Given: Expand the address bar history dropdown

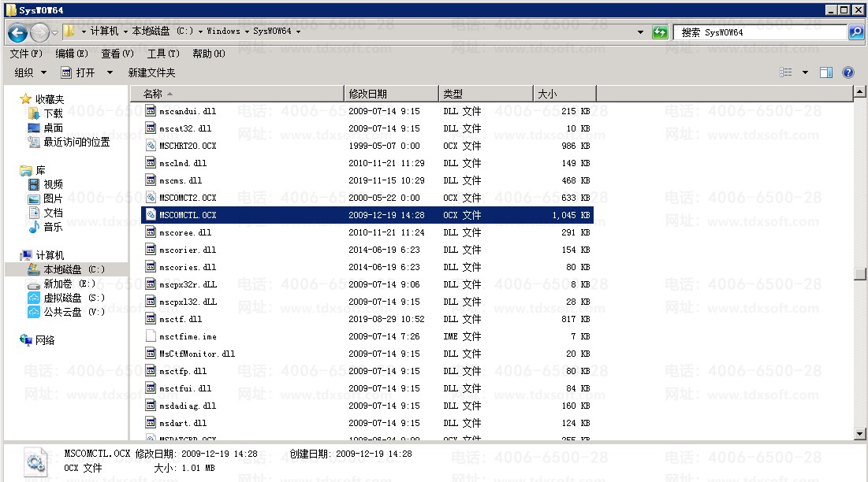Looking at the screenshot, I should (640, 32).
